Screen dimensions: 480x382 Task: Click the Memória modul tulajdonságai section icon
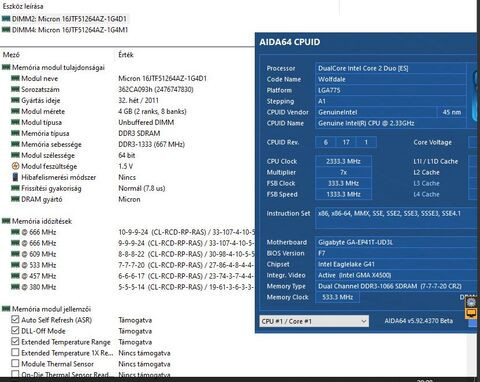[6, 67]
